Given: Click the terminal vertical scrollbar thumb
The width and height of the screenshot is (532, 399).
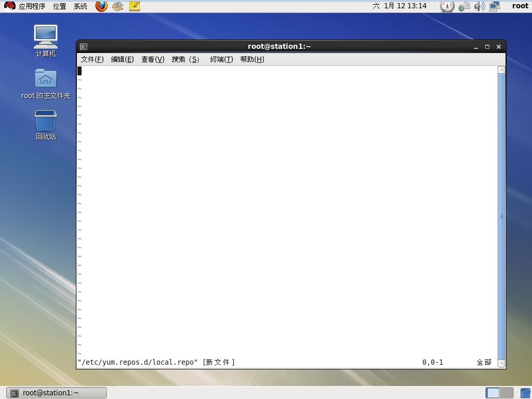Looking at the screenshot, I should coord(501,217).
